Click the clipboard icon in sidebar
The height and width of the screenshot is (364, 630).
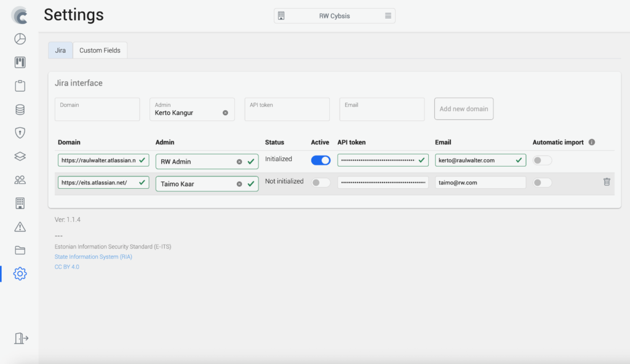[x=20, y=86]
